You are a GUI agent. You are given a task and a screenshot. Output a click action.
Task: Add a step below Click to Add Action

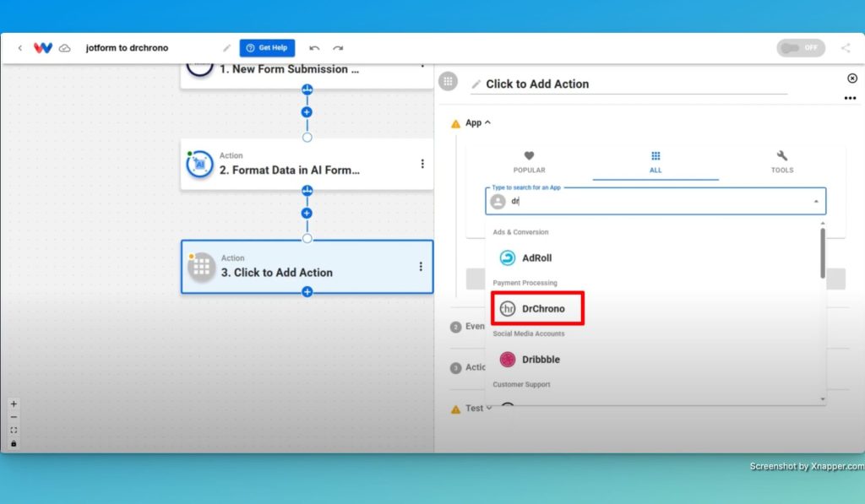point(307,292)
